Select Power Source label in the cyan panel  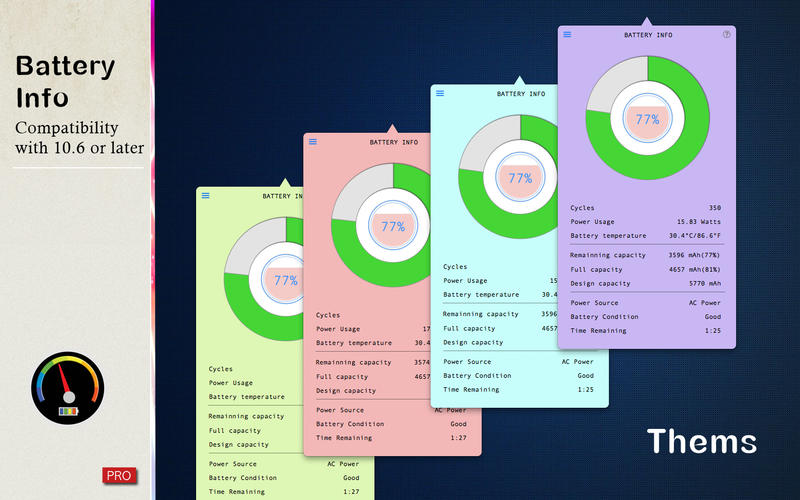(467, 362)
